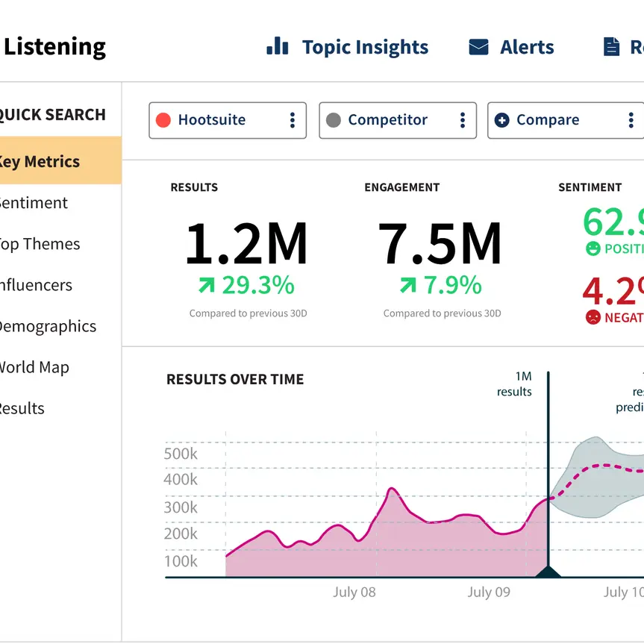Click the Listening page title
The image size is (644, 644).
54,46
